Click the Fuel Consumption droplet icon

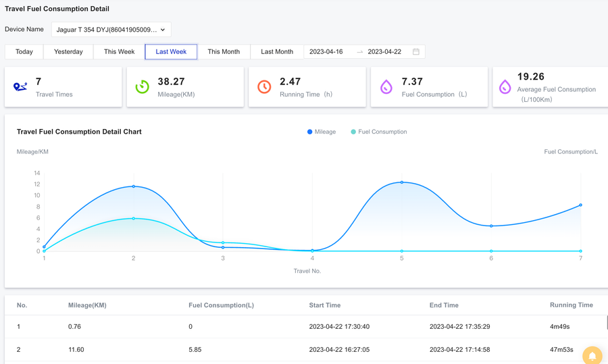(386, 86)
